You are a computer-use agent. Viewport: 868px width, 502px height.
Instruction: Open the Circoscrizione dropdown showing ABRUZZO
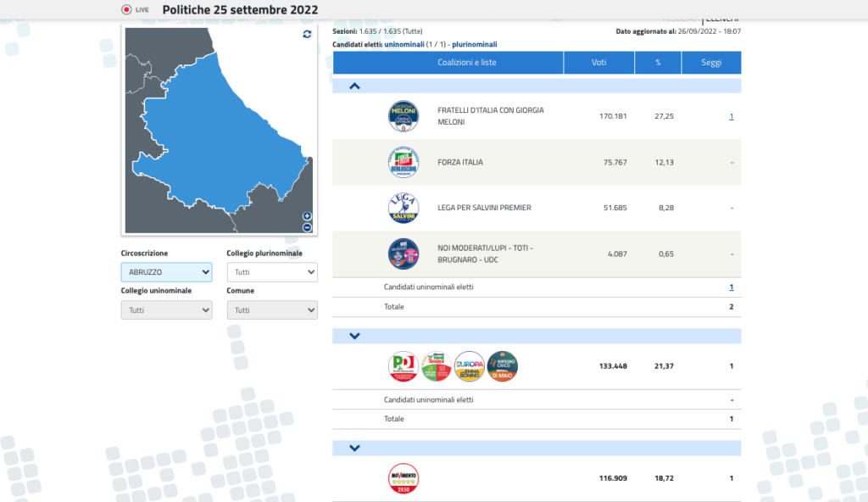pyautogui.click(x=167, y=272)
